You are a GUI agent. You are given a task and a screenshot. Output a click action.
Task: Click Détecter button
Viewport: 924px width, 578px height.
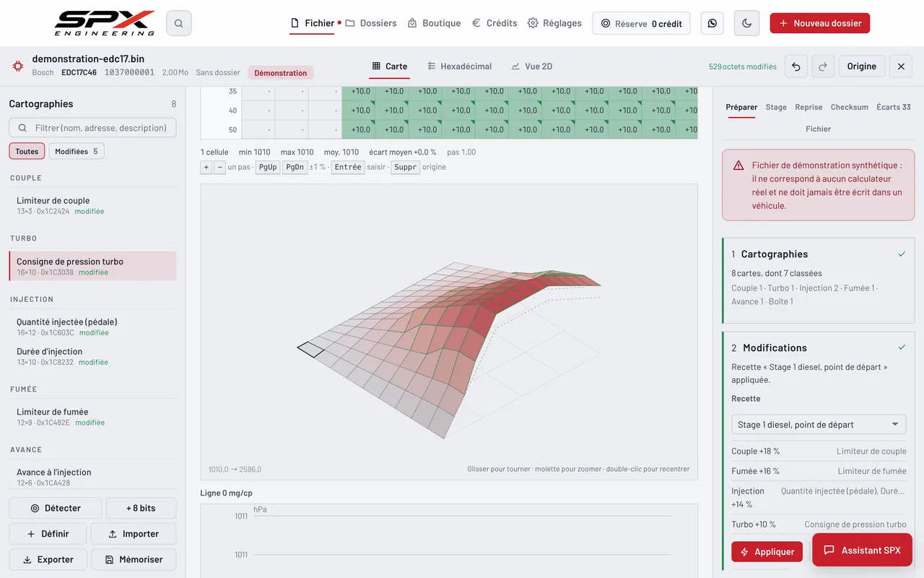(56, 508)
